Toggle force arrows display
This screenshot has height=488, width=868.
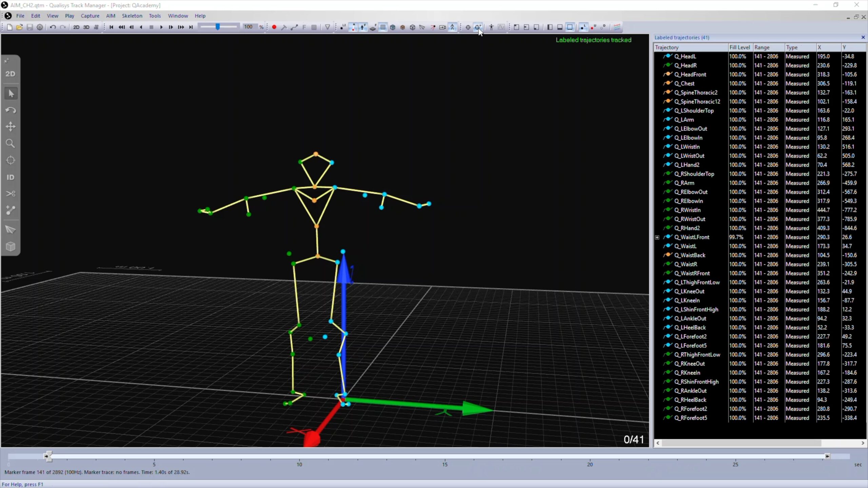click(x=363, y=27)
